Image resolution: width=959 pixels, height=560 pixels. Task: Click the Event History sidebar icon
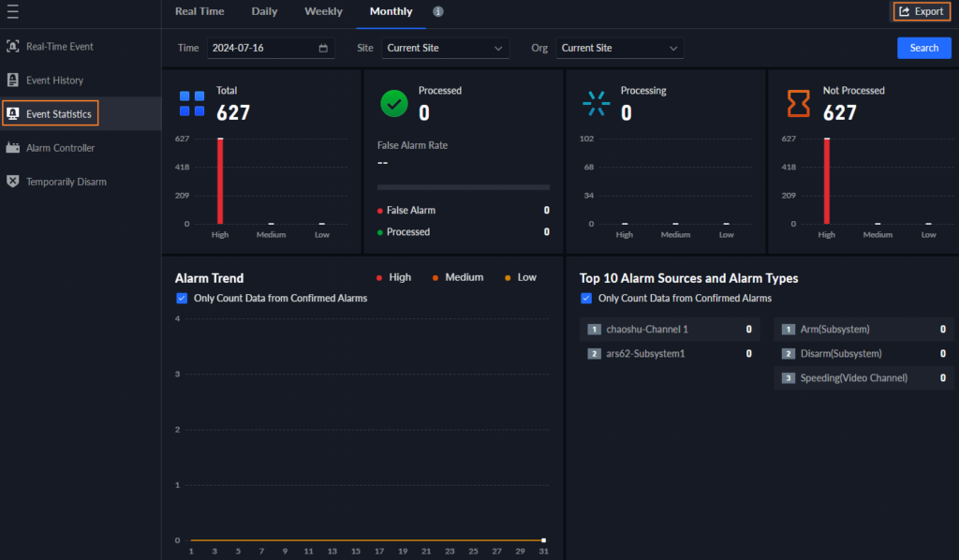coord(13,81)
